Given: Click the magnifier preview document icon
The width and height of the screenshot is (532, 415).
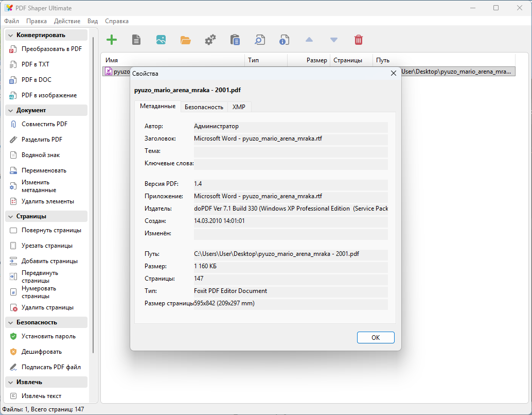Looking at the screenshot, I should tap(259, 40).
